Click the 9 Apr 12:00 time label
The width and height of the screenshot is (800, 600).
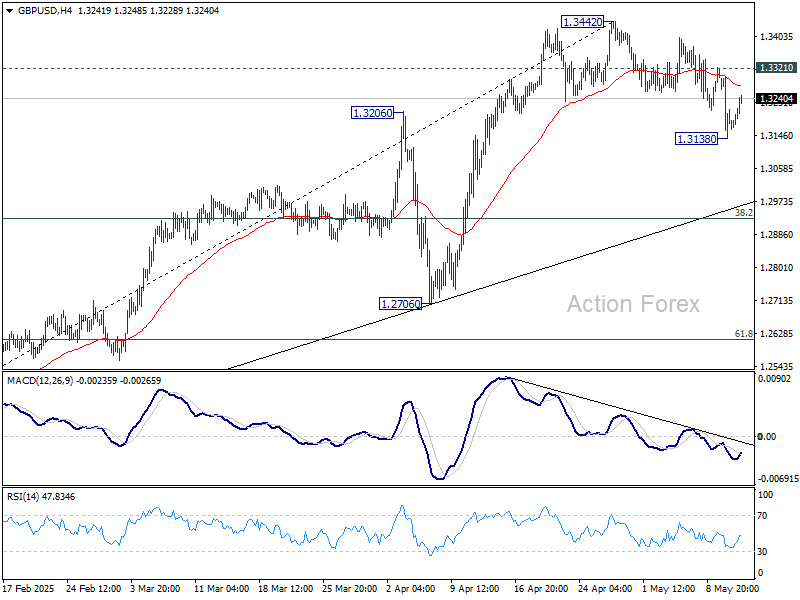click(474, 589)
